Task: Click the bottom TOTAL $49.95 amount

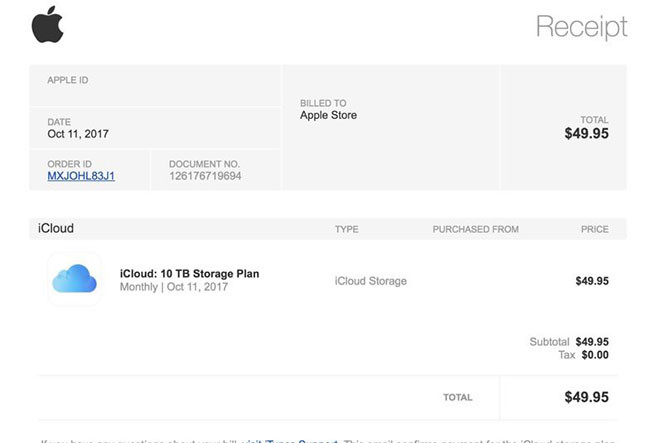Action: pos(587,397)
